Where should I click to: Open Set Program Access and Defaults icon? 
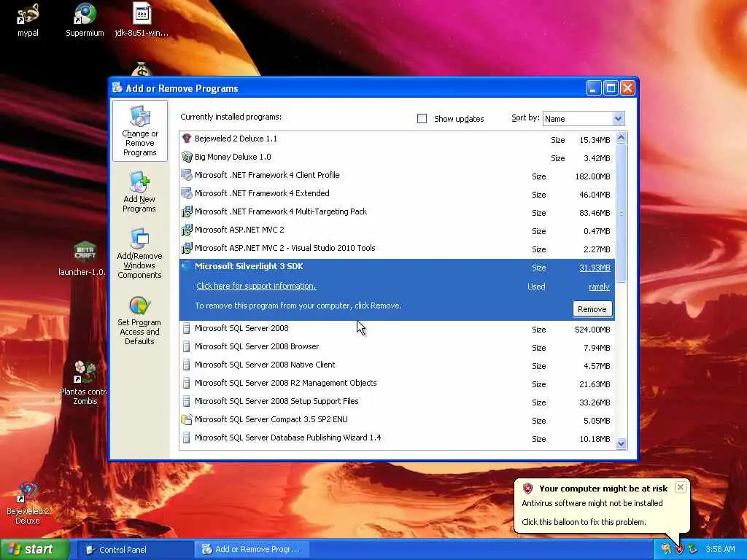(x=139, y=306)
